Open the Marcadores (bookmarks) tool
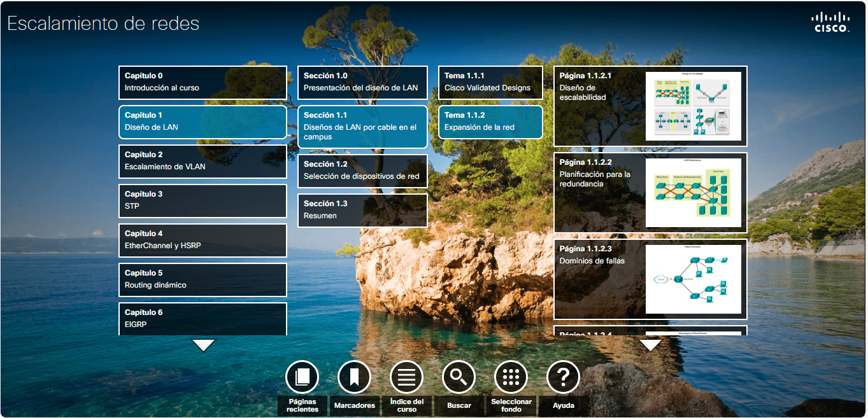Screen dimensions: 868x418 tap(355, 377)
